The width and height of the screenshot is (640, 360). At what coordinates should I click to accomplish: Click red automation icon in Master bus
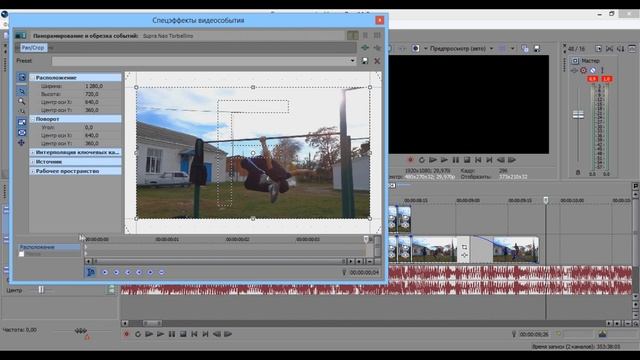[x=583, y=70]
